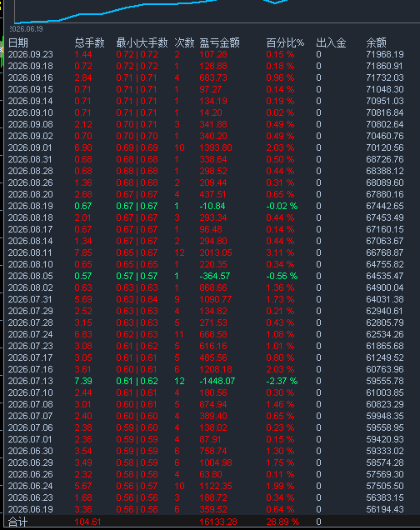This screenshot has width=420, height=530.
Task: Click the 出入金 column header
Action: tap(331, 42)
